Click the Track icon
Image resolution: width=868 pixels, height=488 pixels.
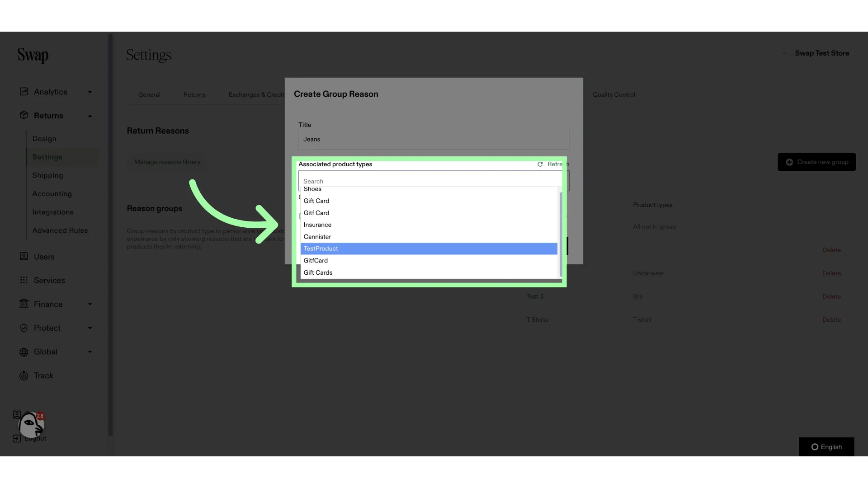pos(24,375)
